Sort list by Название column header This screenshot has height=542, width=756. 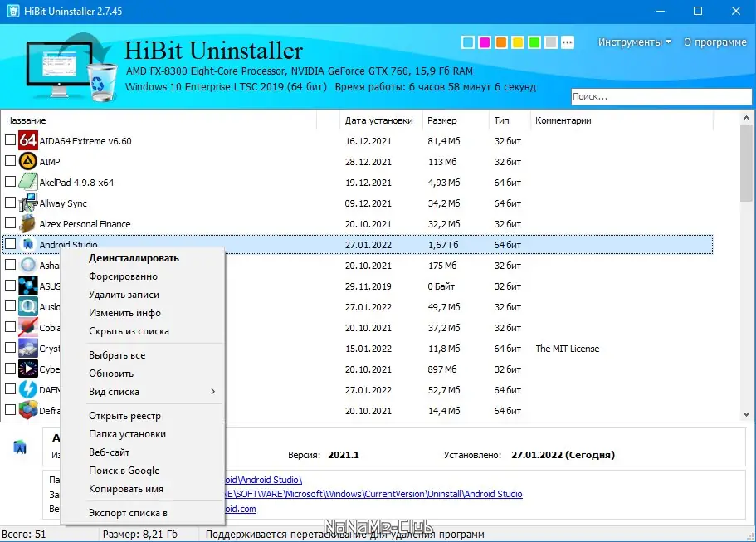[159, 120]
